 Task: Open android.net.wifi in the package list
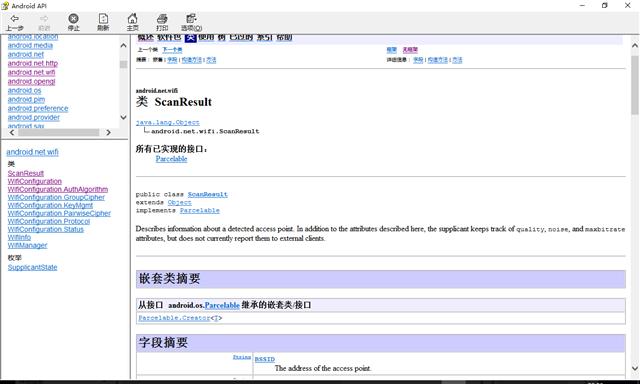(x=31, y=72)
